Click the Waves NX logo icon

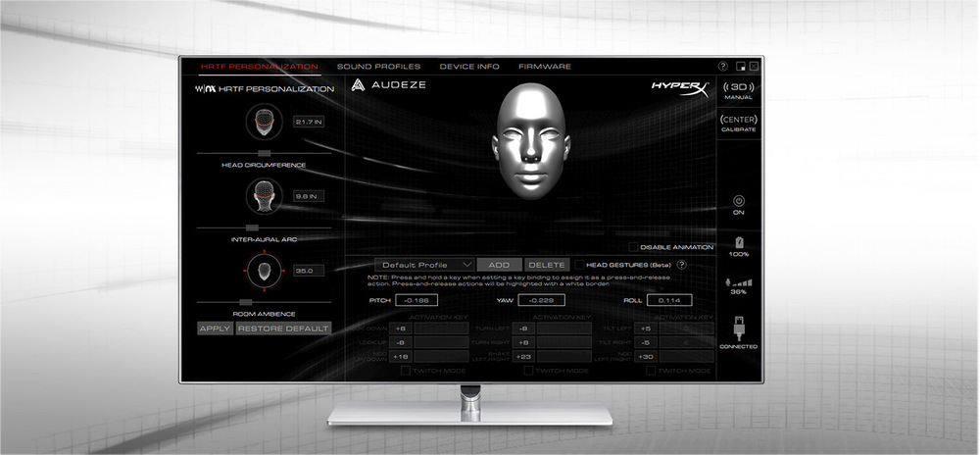tap(207, 89)
